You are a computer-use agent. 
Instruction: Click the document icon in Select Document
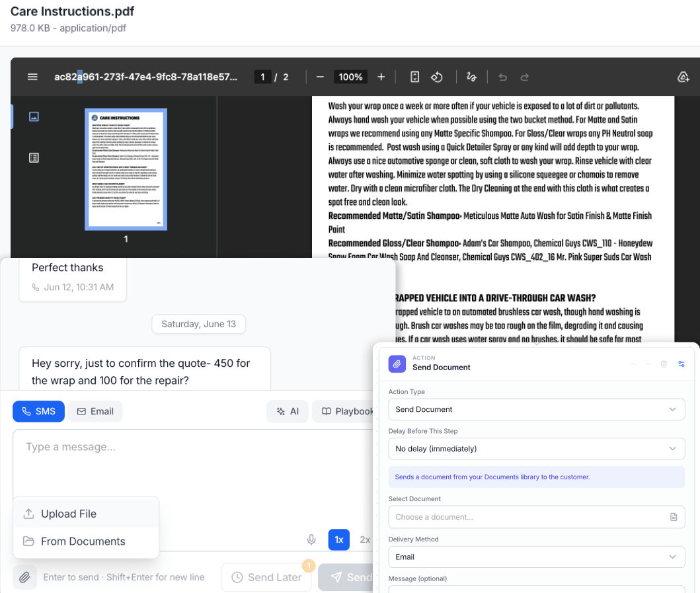(674, 517)
